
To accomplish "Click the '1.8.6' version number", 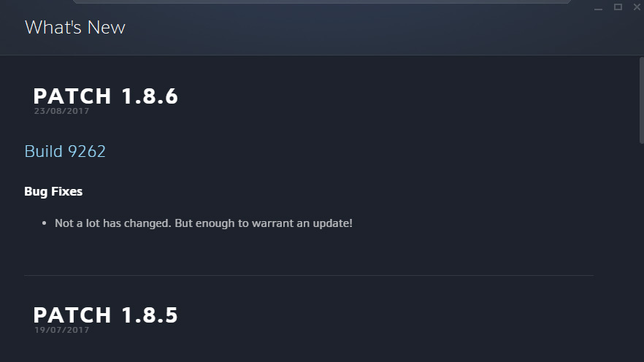I will click(150, 96).
